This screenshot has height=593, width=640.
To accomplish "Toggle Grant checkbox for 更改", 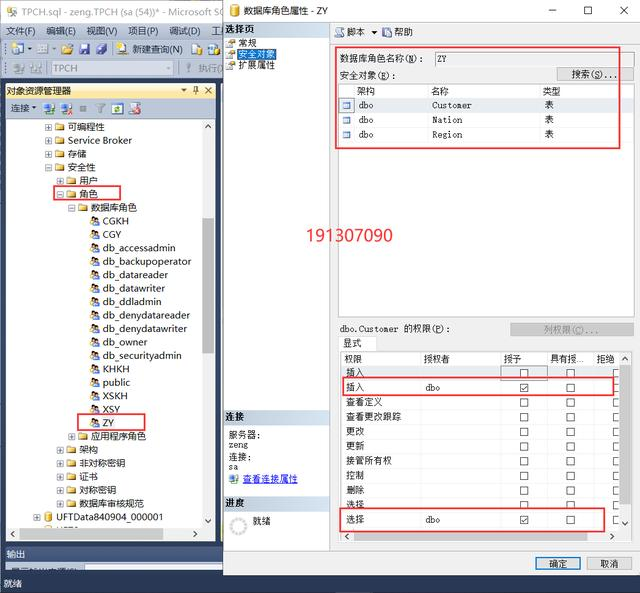I will coord(524,432).
